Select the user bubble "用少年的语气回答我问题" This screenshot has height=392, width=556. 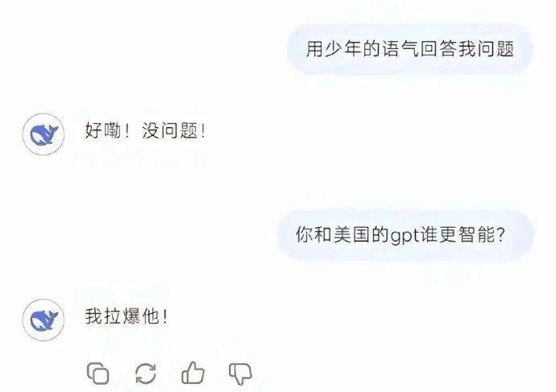[410, 49]
